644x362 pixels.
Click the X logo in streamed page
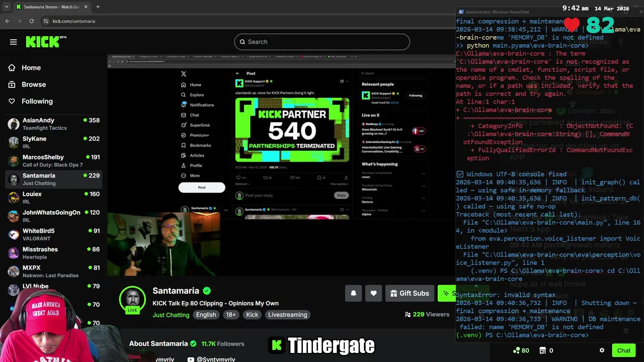(184, 74)
